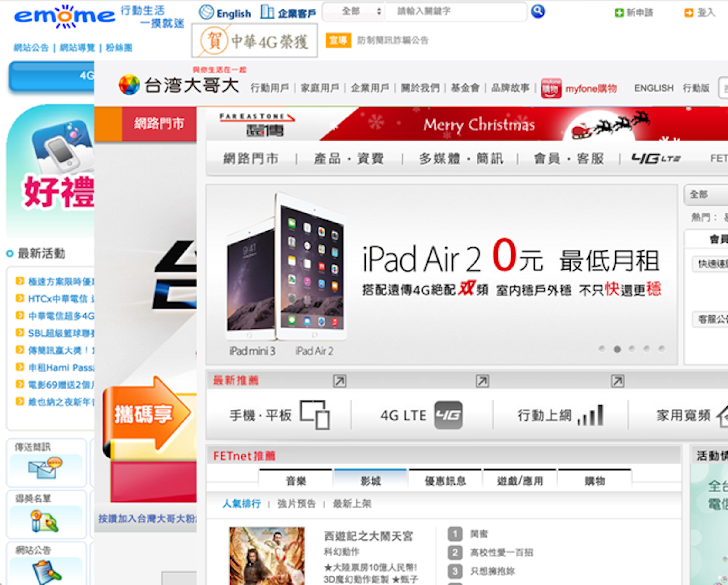Open the 全部 dropdown in FarEasTone sidebar
Viewport: 728px width, 585px height.
[x=706, y=195]
